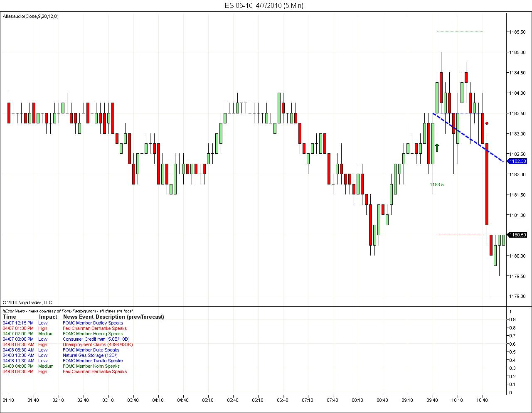
Task: Click the 01:10 time axis label
Action: [x=8, y=400]
